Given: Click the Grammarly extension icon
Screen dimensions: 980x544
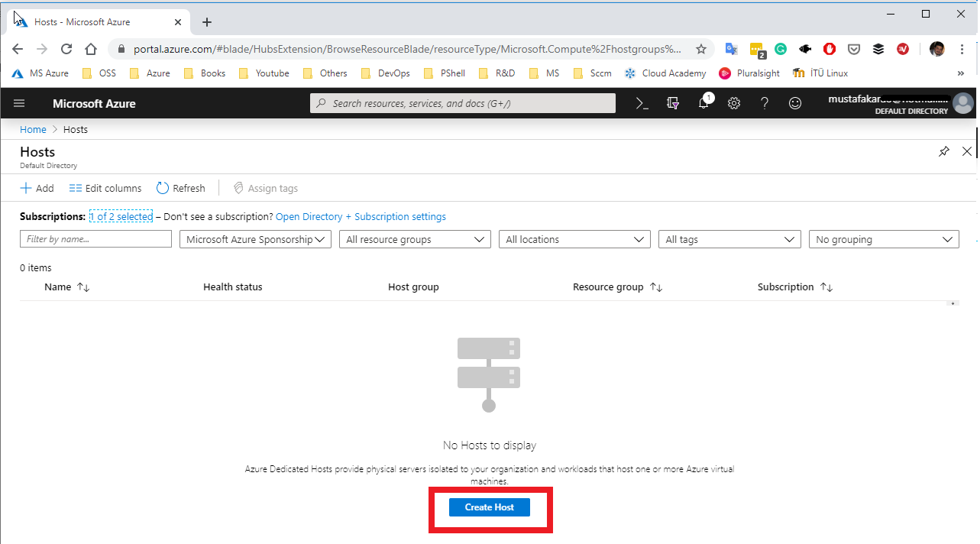Looking at the screenshot, I should point(781,49).
